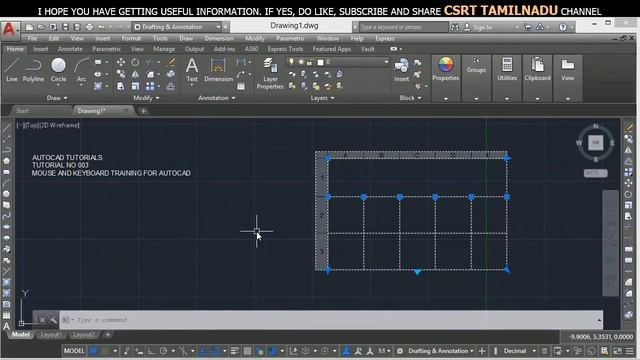The image size is (640, 360).
Task: Expand the Draw panel flyout
Action: pos(57,98)
